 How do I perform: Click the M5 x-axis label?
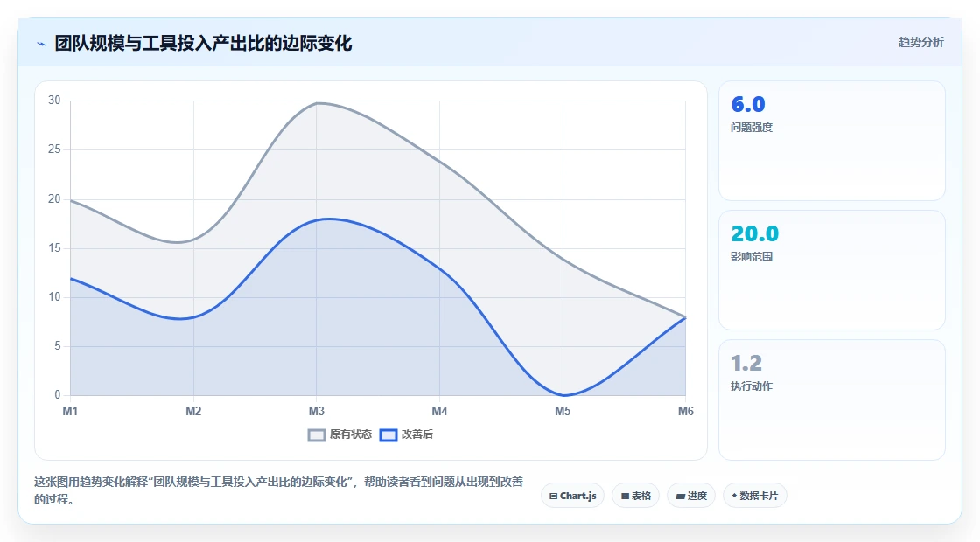[x=563, y=411]
